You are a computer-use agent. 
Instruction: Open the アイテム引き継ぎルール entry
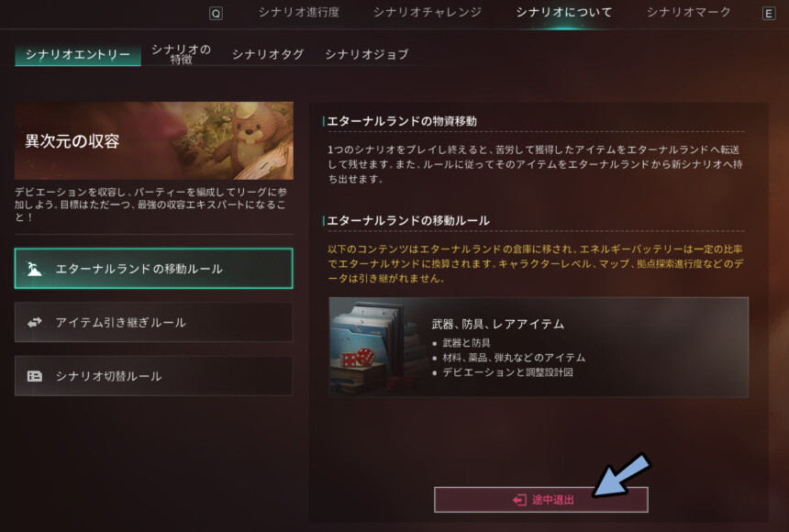coord(153,322)
